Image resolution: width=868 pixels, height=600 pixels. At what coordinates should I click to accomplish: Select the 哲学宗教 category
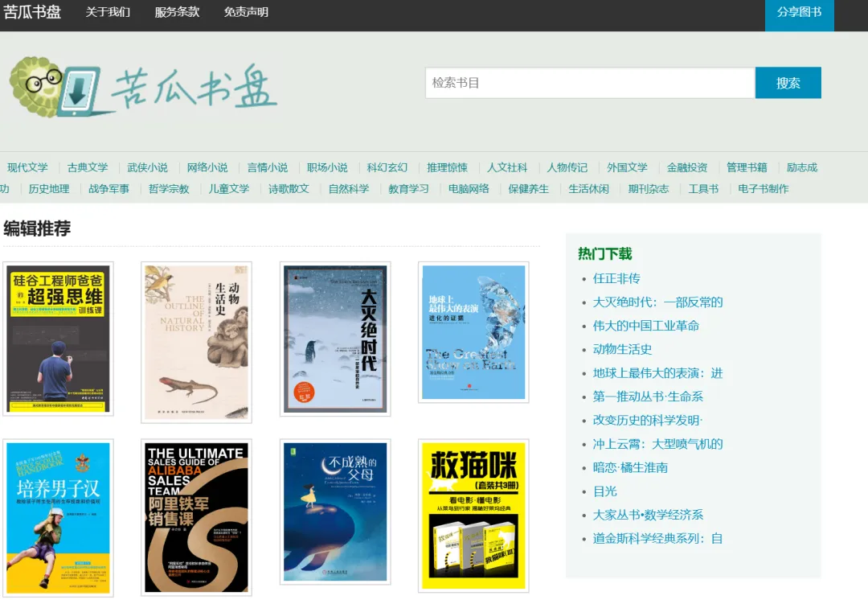169,189
